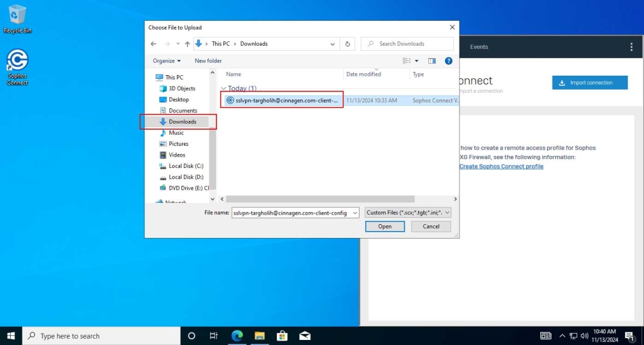Sort files by Date modified column
This screenshot has height=345, width=644.
pyautogui.click(x=363, y=75)
